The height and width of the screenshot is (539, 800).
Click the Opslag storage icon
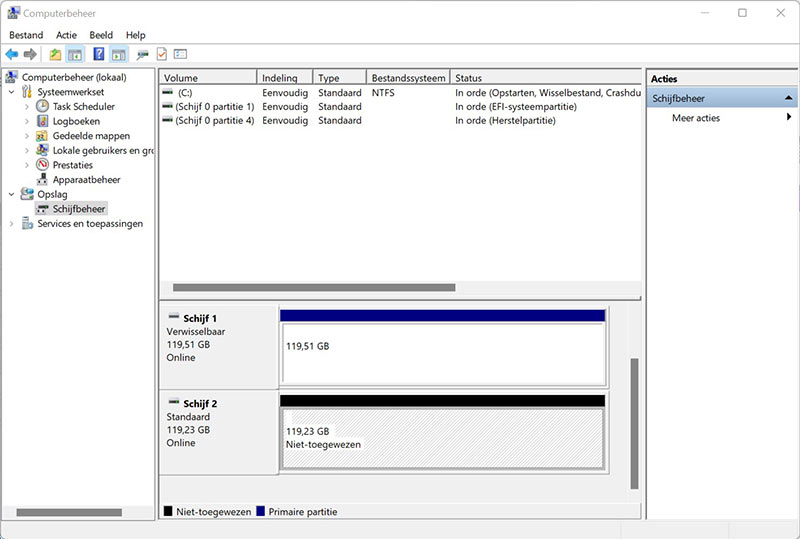coord(27,194)
